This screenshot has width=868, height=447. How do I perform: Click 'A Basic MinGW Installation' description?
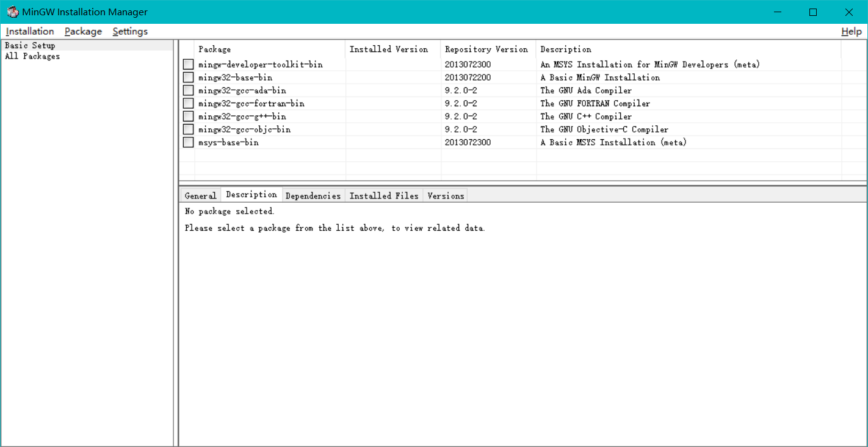(600, 78)
